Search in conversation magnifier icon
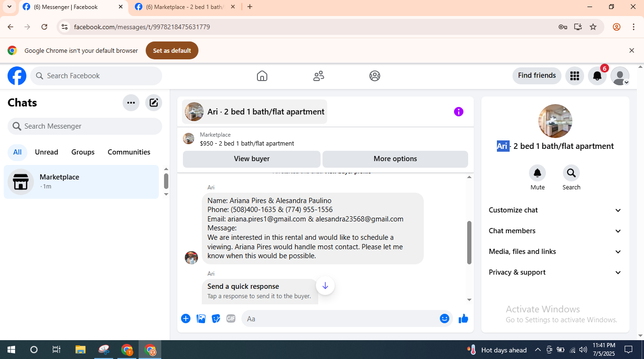 point(571,173)
